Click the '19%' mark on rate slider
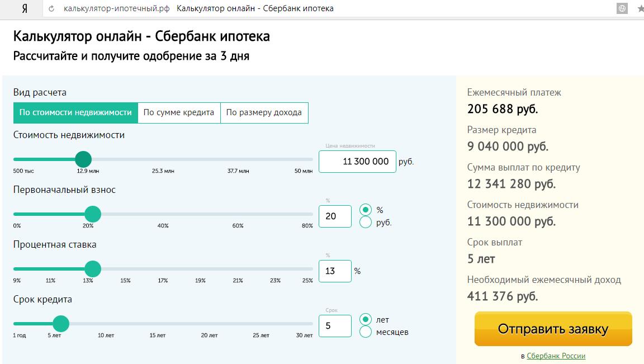The width and height of the screenshot is (644, 364). coord(201,281)
